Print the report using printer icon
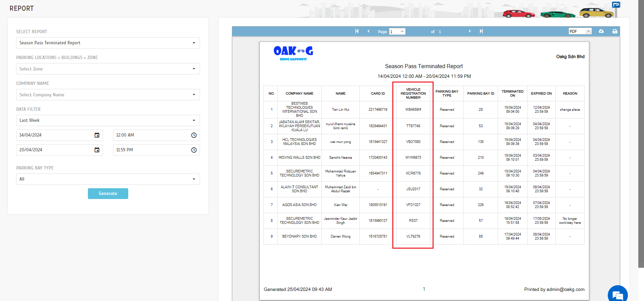The height and width of the screenshot is (301, 644). [x=615, y=31]
